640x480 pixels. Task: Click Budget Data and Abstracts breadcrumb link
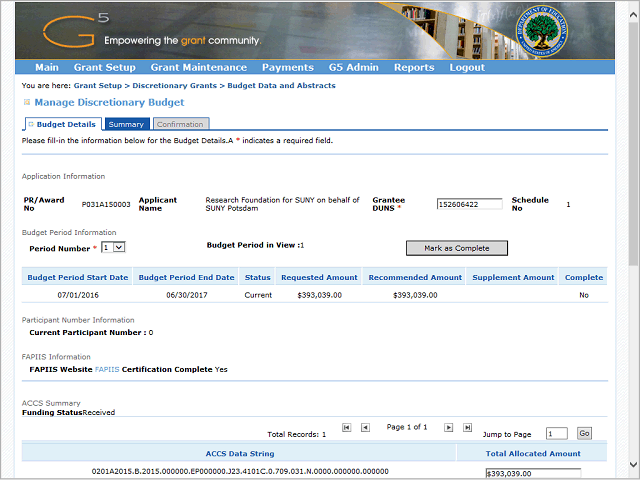tap(281, 86)
